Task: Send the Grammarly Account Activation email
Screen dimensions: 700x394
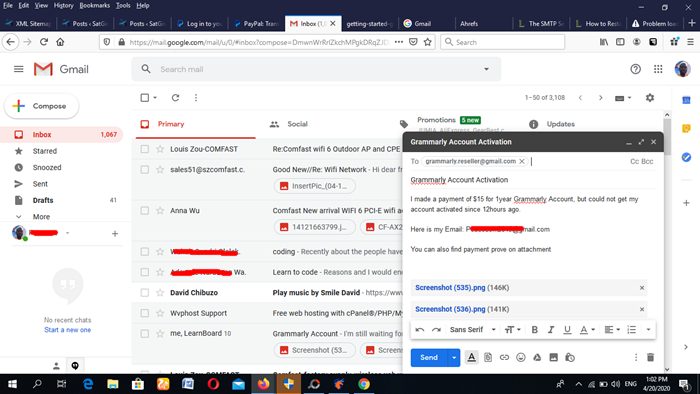Action: [429, 357]
